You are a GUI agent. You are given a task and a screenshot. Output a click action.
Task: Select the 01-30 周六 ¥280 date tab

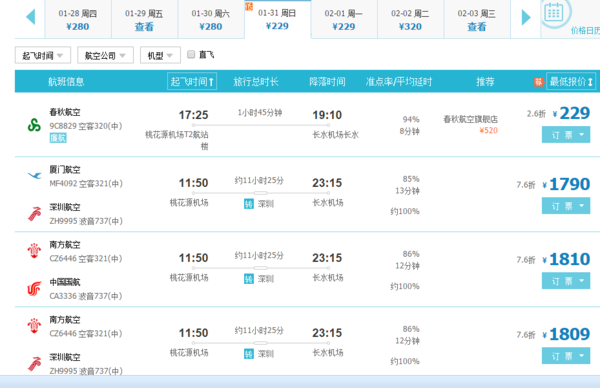tap(211, 20)
